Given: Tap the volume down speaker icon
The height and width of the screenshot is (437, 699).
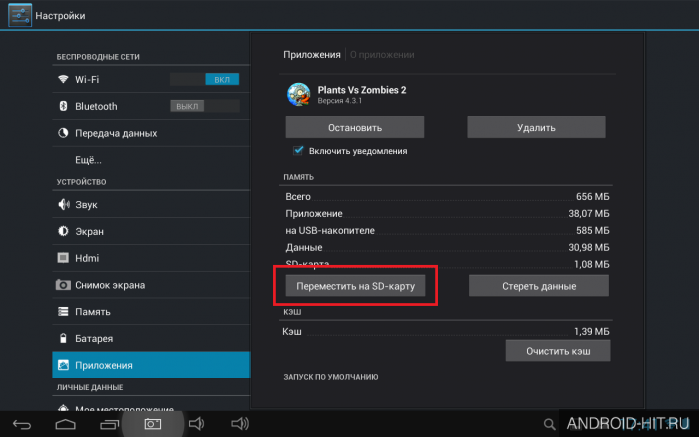Looking at the screenshot, I should 196,424.
